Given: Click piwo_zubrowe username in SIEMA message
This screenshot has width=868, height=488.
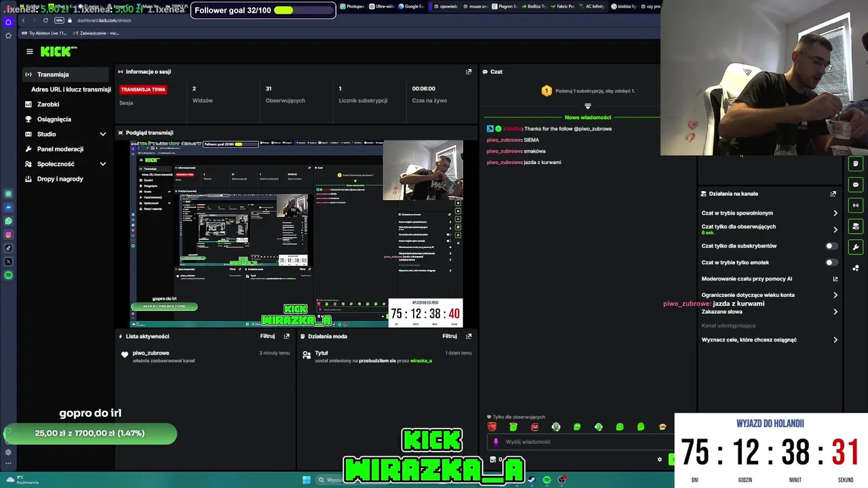Looking at the screenshot, I should (504, 140).
